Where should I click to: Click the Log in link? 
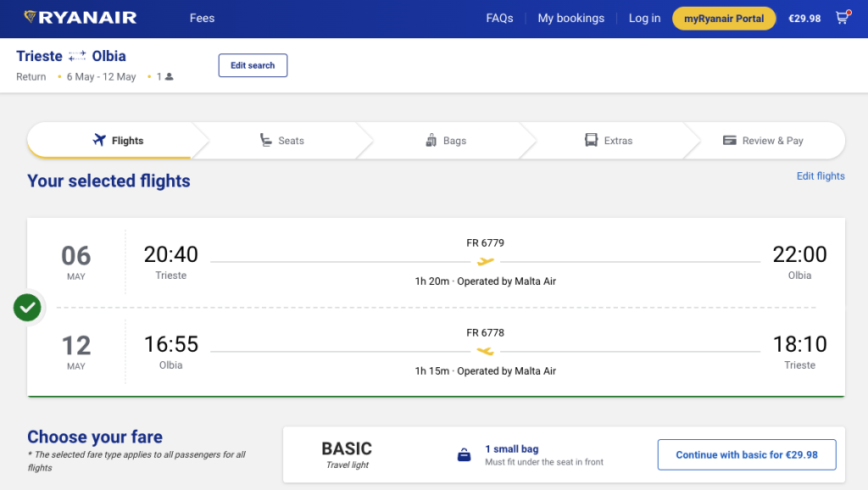click(x=644, y=19)
